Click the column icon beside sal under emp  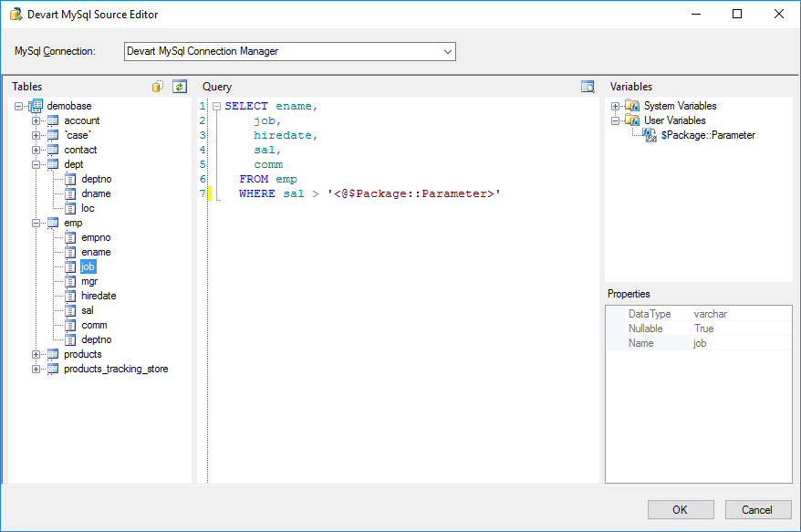(69, 310)
